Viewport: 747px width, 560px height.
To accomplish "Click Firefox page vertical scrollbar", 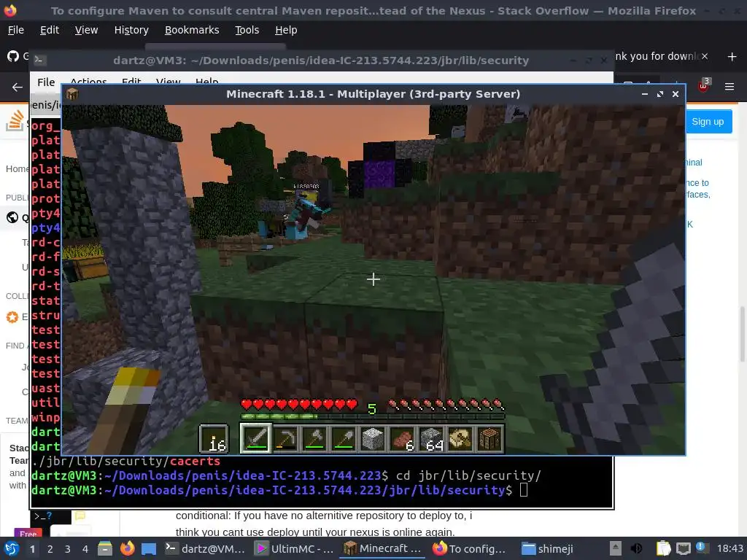I will 742,335.
